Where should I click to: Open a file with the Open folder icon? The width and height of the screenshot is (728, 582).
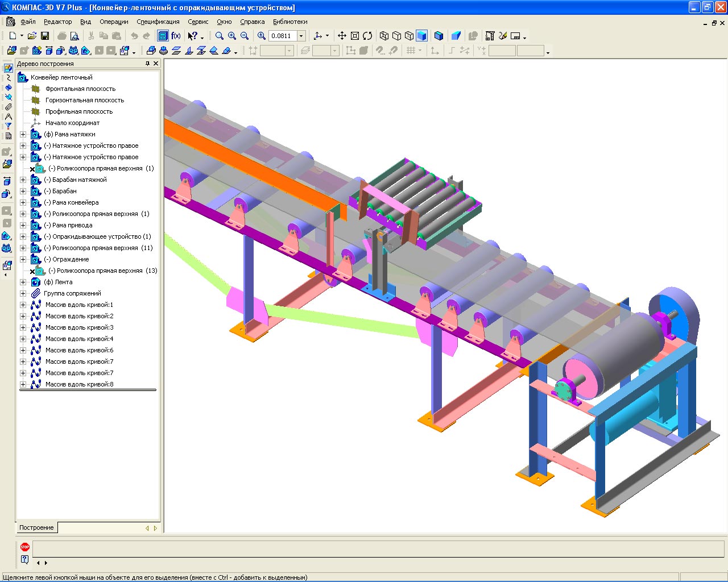pos(32,36)
